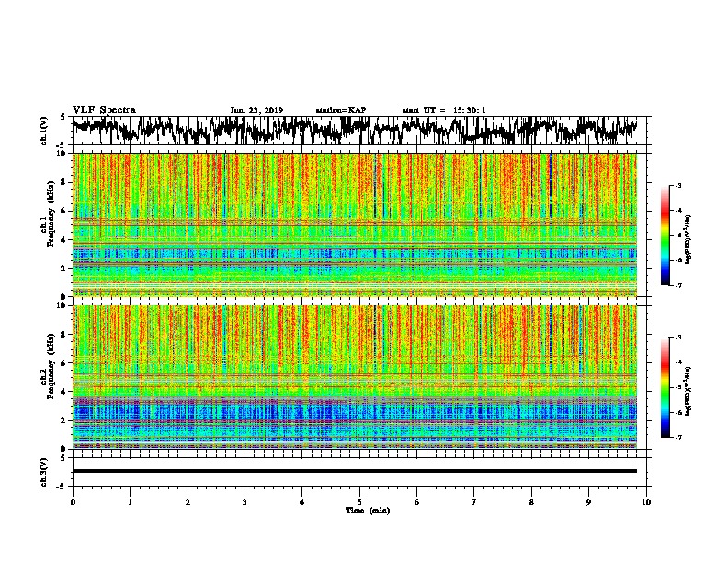Click time axis tick label "5"

(359, 502)
